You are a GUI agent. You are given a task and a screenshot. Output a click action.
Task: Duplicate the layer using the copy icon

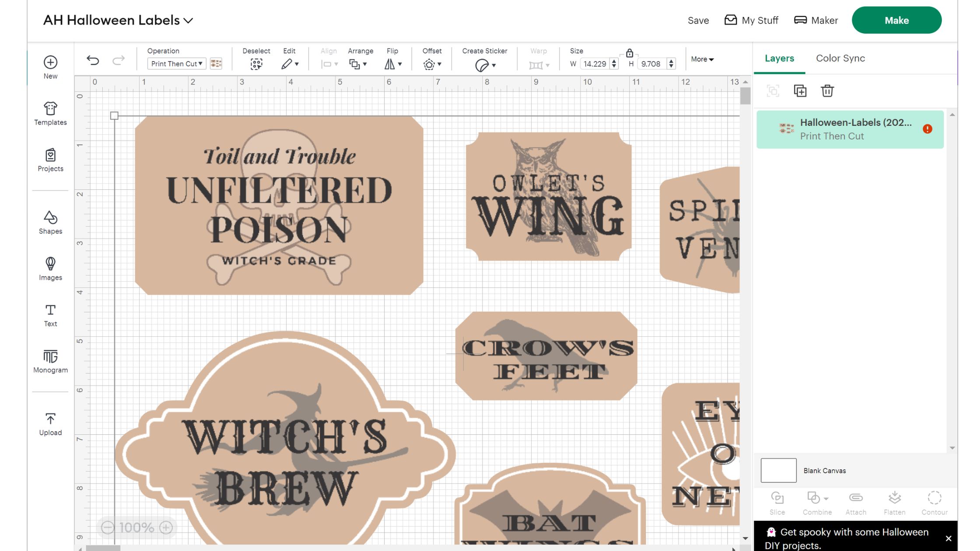tap(800, 91)
